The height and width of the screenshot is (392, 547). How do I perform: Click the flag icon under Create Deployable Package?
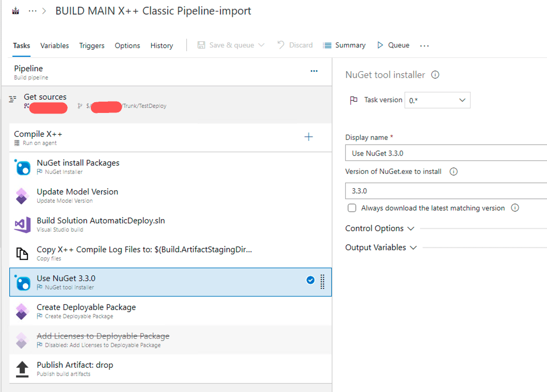point(40,316)
